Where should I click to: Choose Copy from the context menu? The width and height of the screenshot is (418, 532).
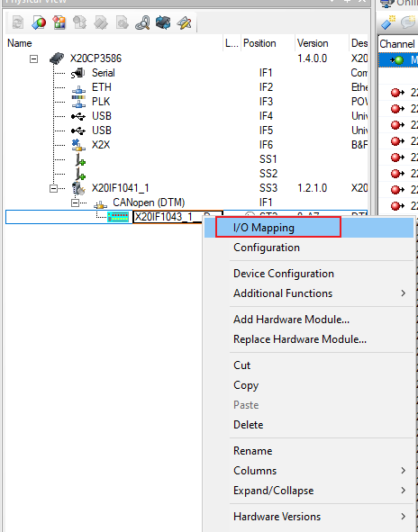click(309, 385)
